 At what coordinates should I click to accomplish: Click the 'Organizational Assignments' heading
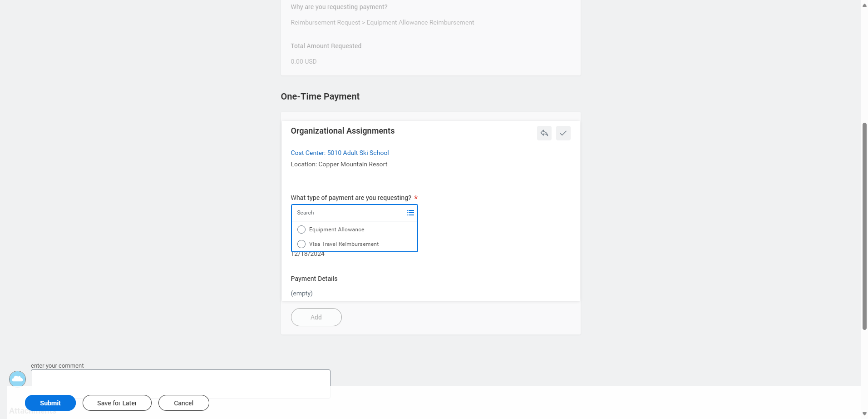[x=343, y=131]
